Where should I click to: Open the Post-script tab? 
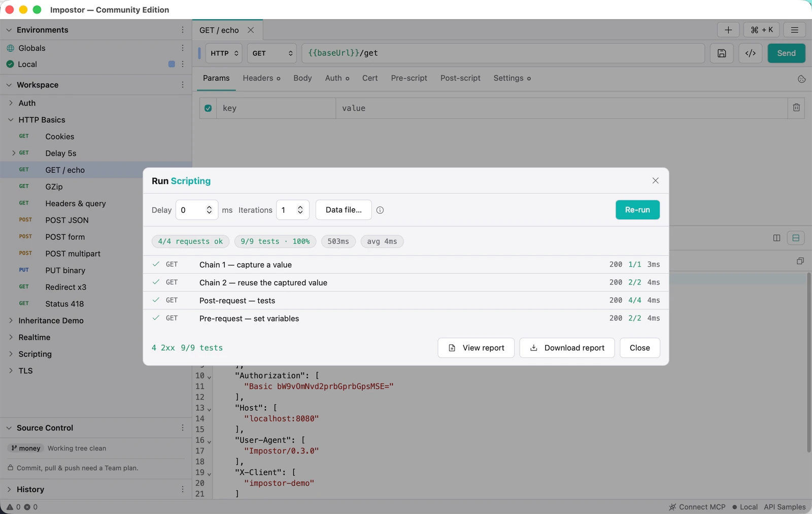pyautogui.click(x=460, y=78)
